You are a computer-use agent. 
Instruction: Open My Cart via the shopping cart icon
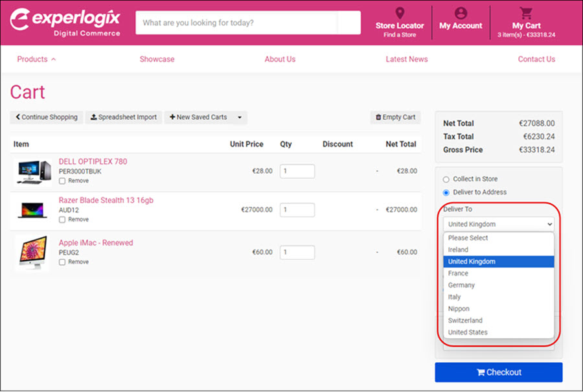526,11
